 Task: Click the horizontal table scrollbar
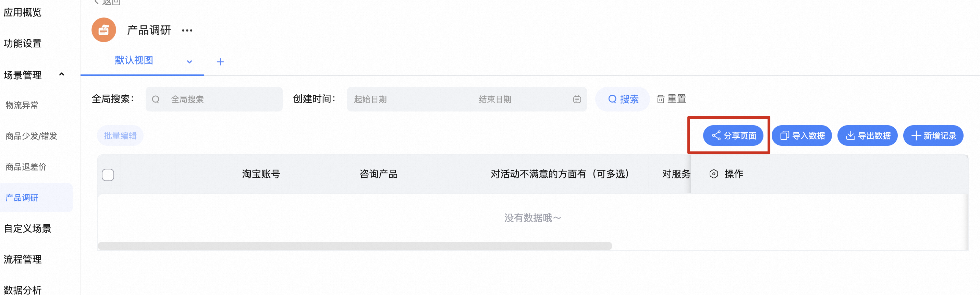(x=355, y=246)
